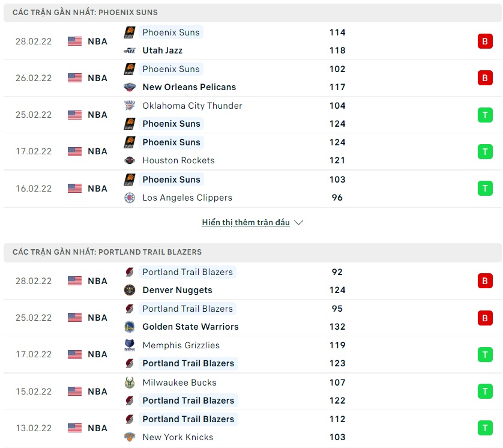Click the Memphis Grizzlies logo
Viewport: 503px width, 448px height.
click(x=129, y=345)
